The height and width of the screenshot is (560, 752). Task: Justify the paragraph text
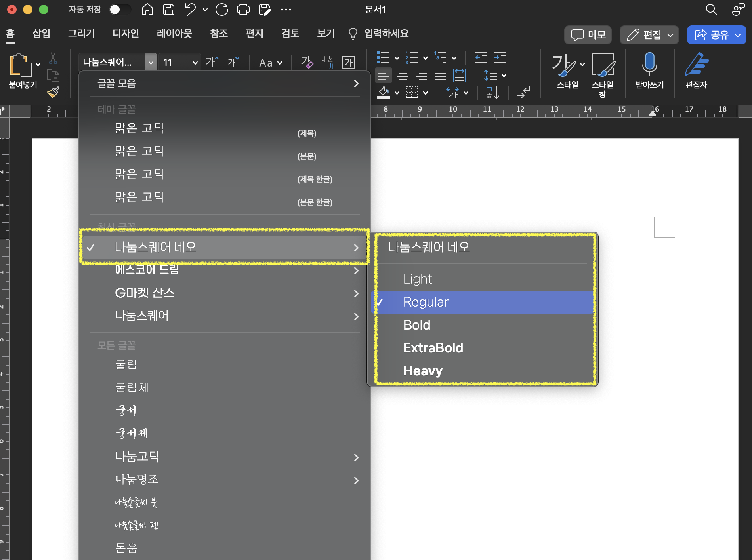click(x=440, y=75)
